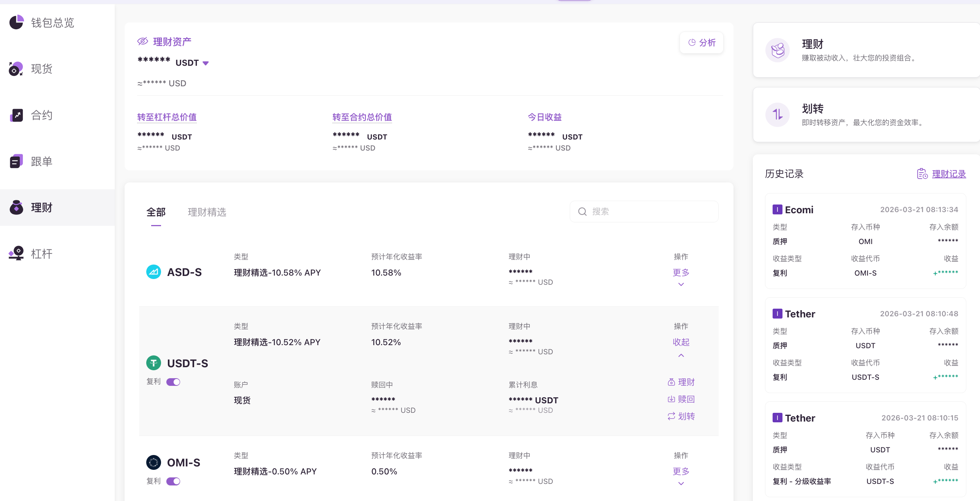Click the 理财记录 document icon

(x=922, y=174)
